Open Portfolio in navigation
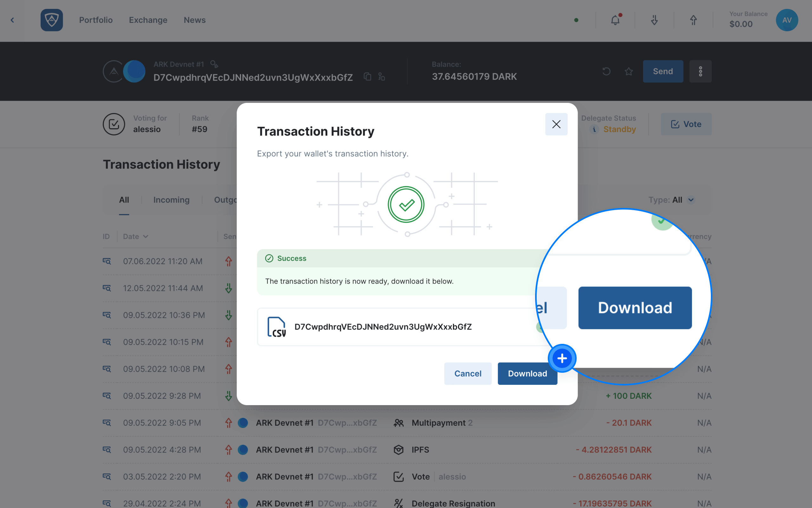 pyautogui.click(x=95, y=20)
